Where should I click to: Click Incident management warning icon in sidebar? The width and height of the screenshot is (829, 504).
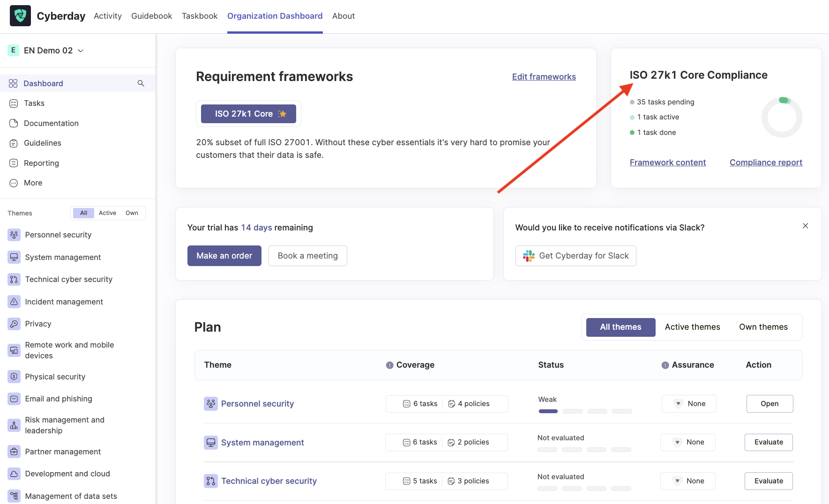(x=14, y=302)
